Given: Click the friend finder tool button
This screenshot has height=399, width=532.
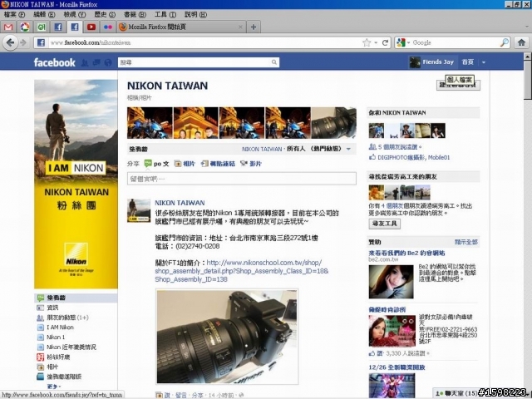Looking at the screenshot, I should (x=384, y=224).
